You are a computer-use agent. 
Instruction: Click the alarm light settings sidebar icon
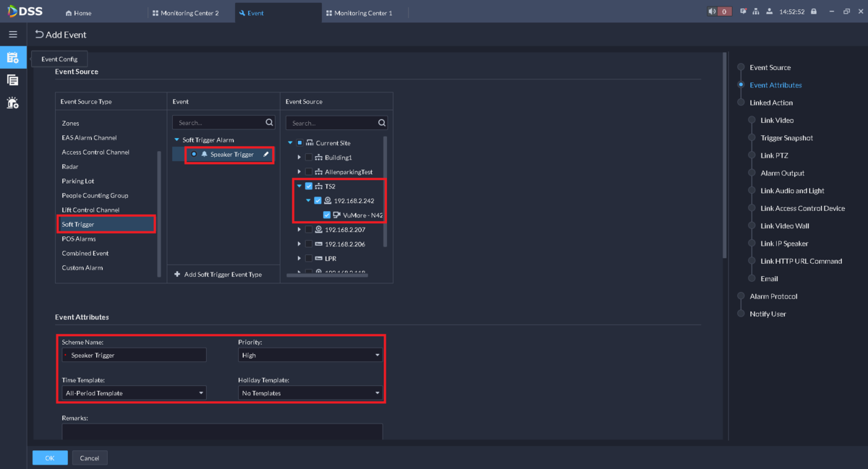[x=13, y=103]
